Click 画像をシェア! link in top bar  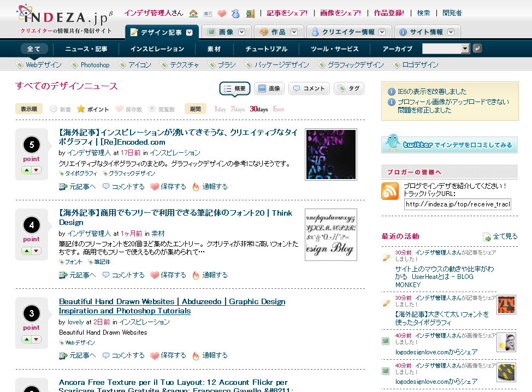tap(341, 13)
